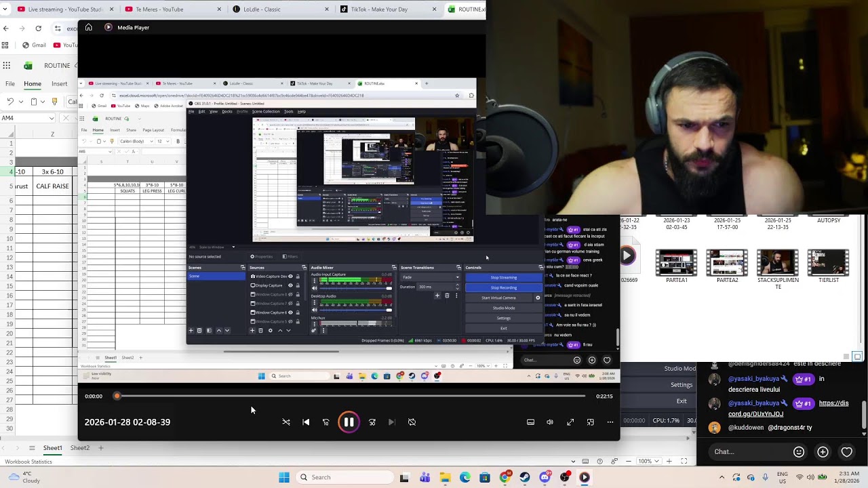Pause the video in Media Player
The height and width of the screenshot is (488, 868).
pyautogui.click(x=349, y=422)
